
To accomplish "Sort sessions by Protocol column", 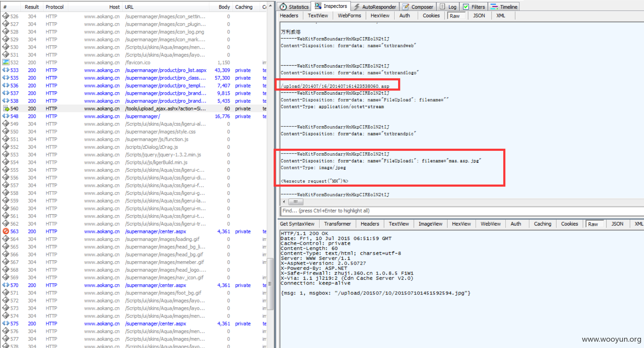I will (x=55, y=7).
